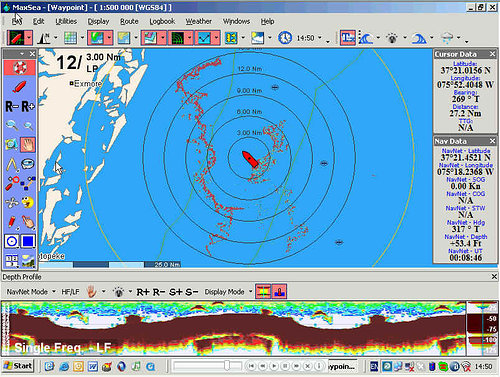
Task: Open the Route menu
Action: coord(129,21)
